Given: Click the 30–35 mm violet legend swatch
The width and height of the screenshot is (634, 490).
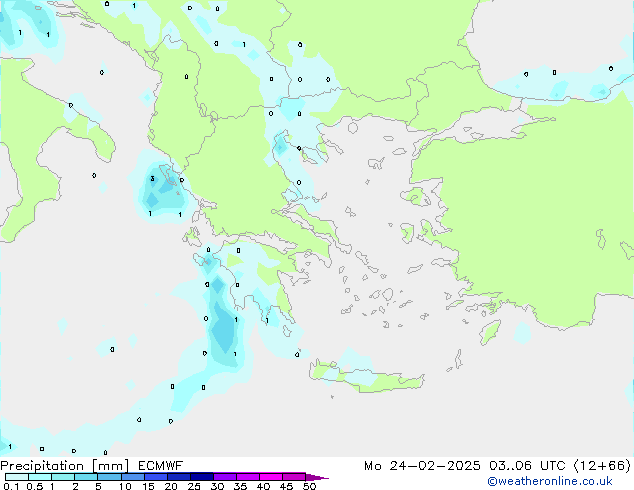Looking at the screenshot, I should [224, 477].
